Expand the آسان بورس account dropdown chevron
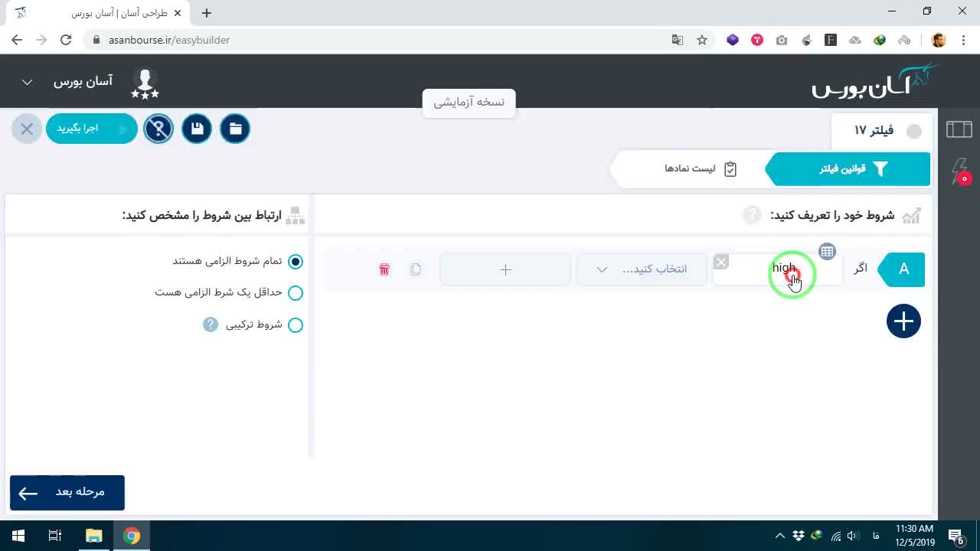Viewport: 980px width, 551px height. tap(27, 82)
